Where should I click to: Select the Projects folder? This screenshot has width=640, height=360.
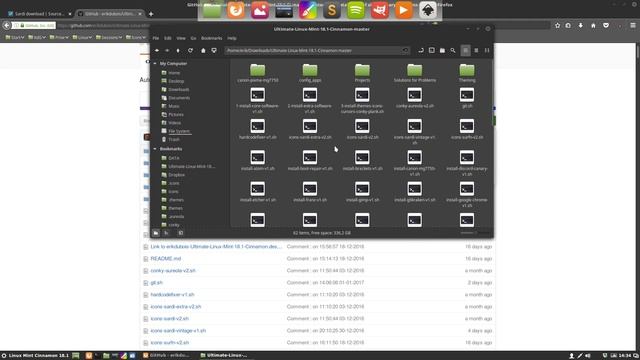point(362,73)
